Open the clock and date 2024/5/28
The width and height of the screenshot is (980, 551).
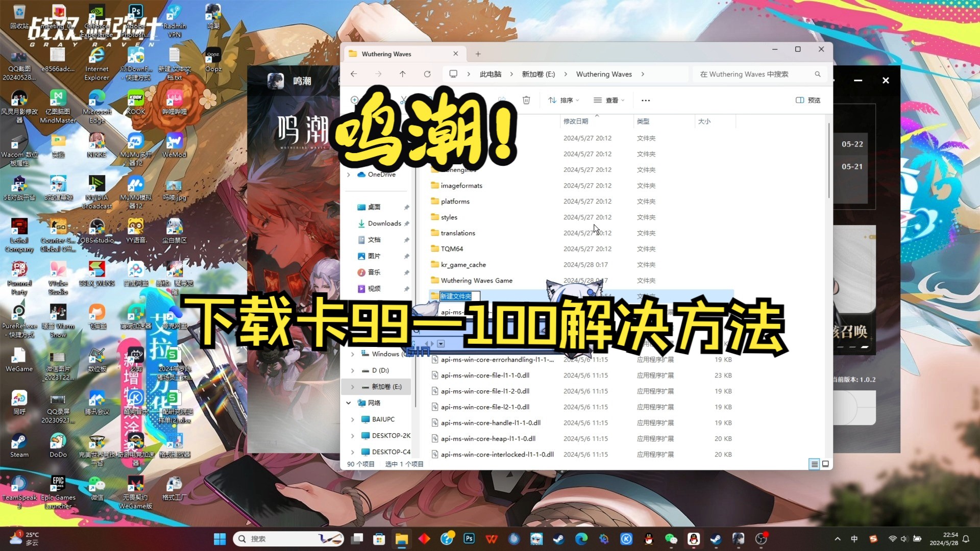click(x=944, y=539)
